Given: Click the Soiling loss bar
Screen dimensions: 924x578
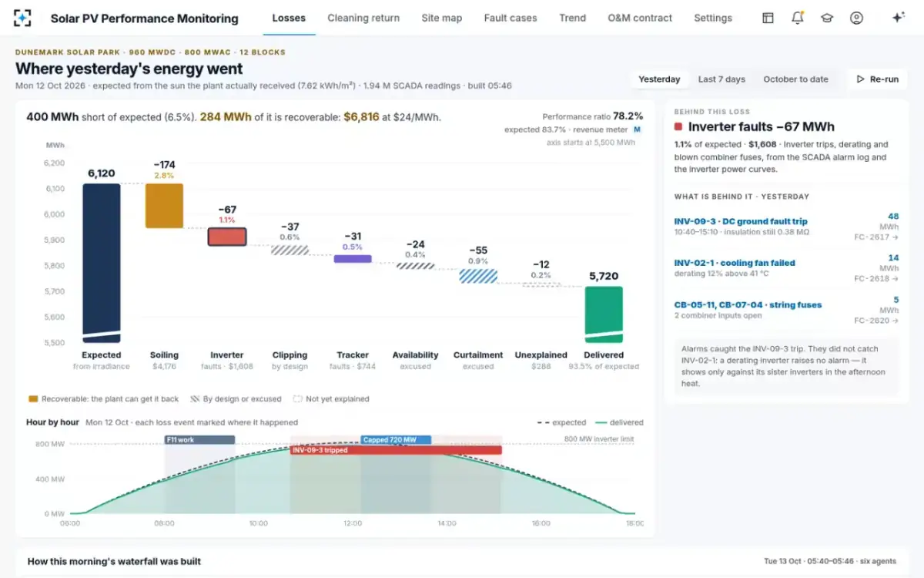Looking at the screenshot, I should pos(164,206).
